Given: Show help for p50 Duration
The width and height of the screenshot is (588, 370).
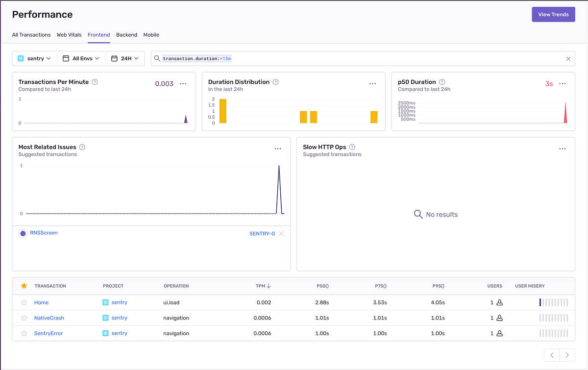Looking at the screenshot, I should (x=442, y=82).
